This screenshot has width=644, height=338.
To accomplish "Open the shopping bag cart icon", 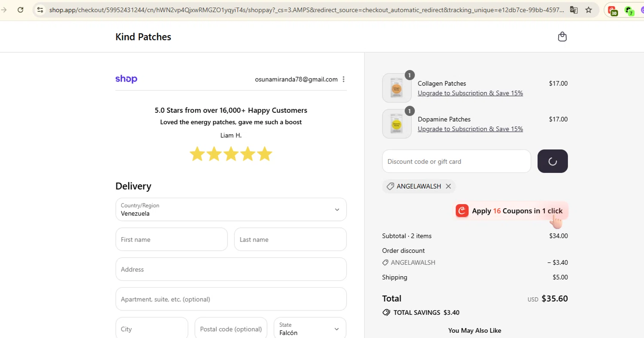I will coord(562,37).
